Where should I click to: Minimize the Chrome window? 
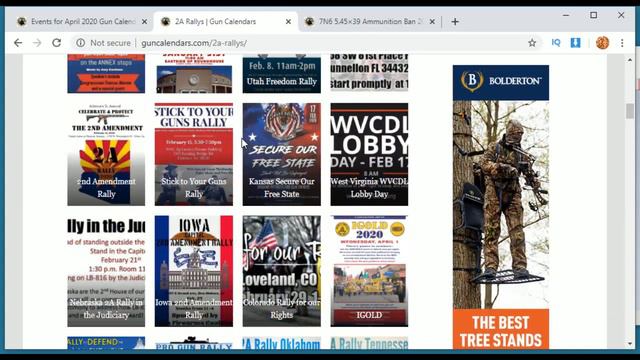(x=566, y=15)
